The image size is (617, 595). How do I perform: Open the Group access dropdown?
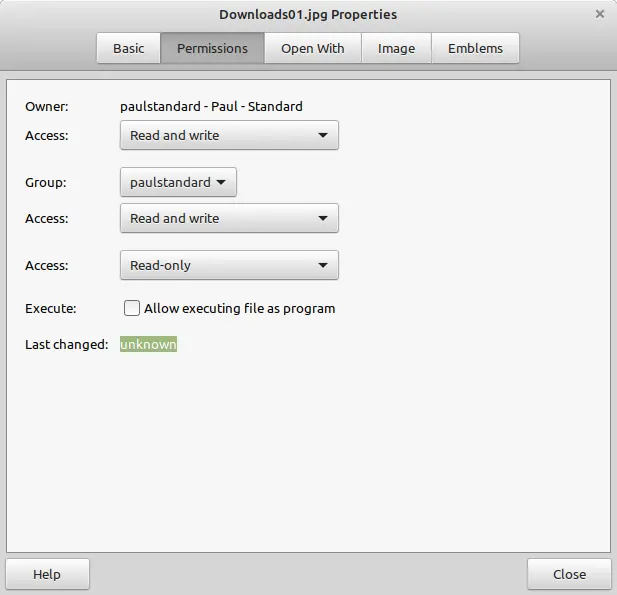click(x=229, y=218)
